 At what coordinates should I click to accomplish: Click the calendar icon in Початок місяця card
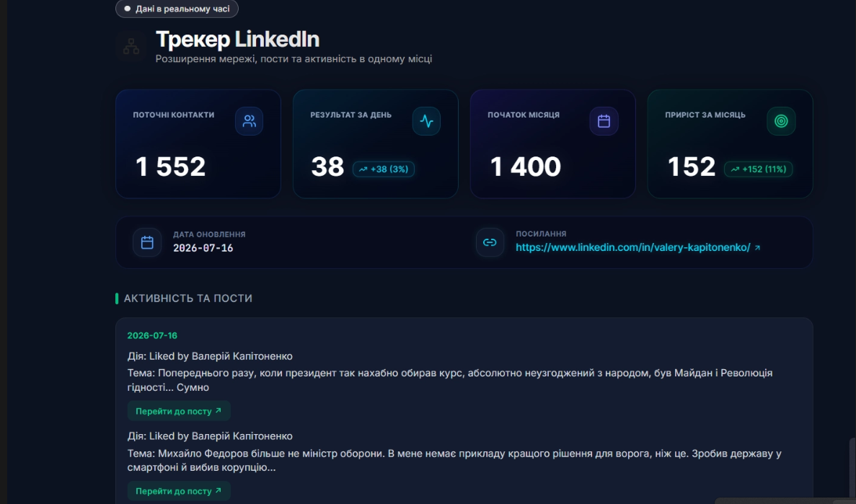click(x=604, y=121)
